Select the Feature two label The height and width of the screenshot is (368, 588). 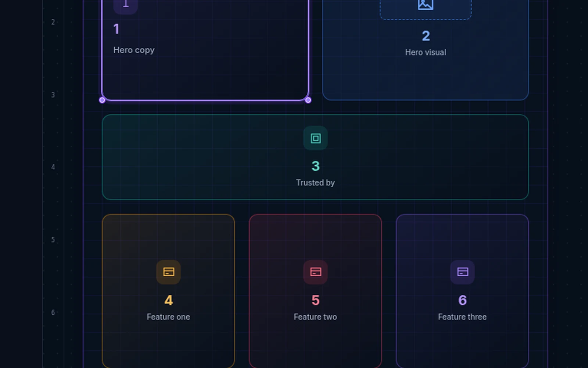(315, 317)
